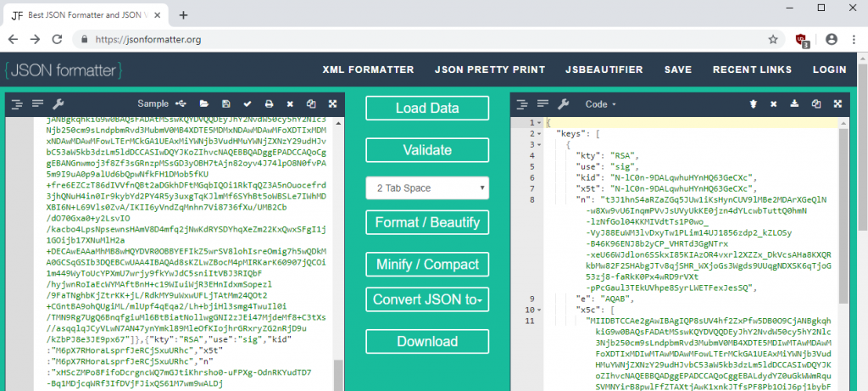Click the Minify / Compact button
Viewport: 868px width, 391px height.
pyautogui.click(x=427, y=261)
